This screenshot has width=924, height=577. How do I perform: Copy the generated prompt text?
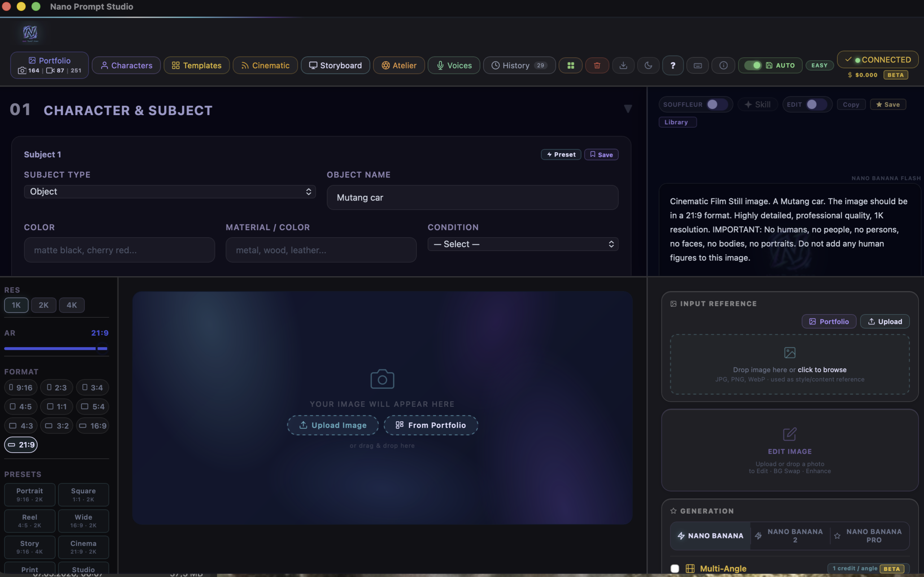click(x=851, y=105)
